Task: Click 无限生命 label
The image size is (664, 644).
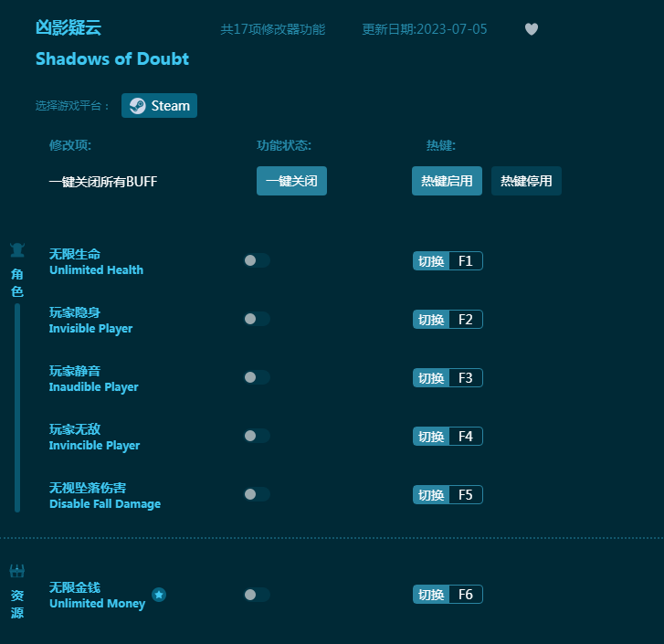Action: click(75, 254)
